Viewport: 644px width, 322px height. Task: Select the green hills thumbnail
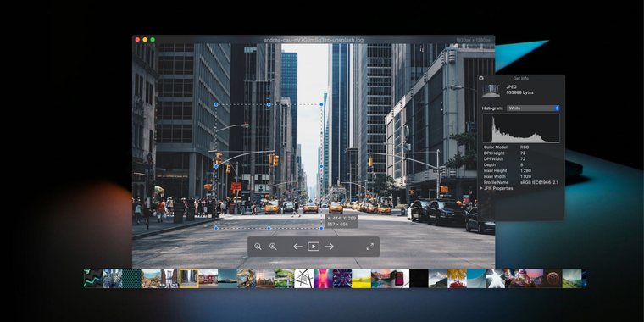click(x=572, y=279)
